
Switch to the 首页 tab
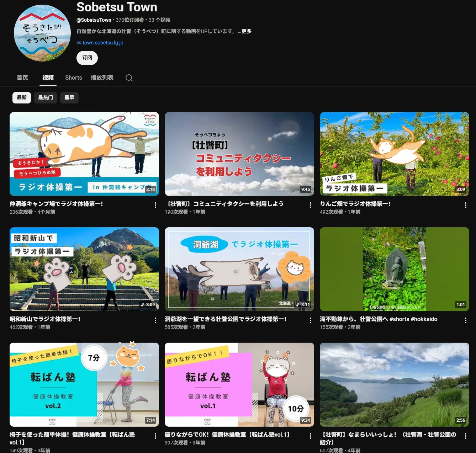click(x=22, y=78)
